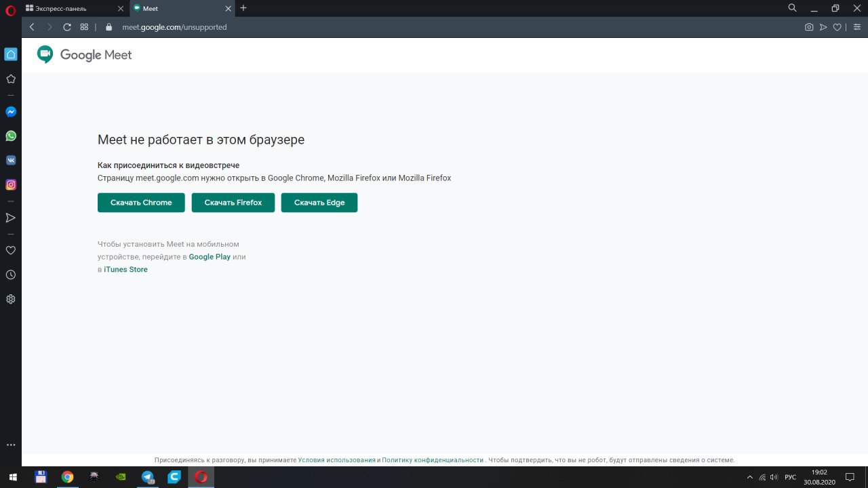Launch Google Chrome from the taskbar
Image resolution: width=868 pixels, height=488 pixels.
click(x=67, y=477)
